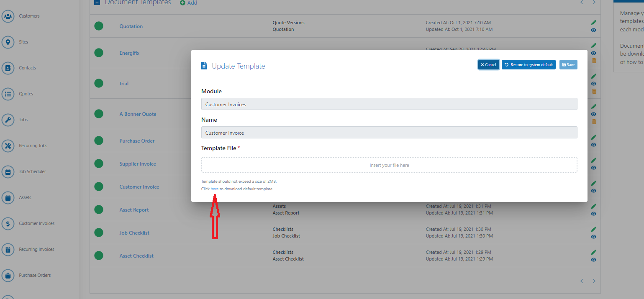Viewport: 644px width, 299px height.
Task: Save the updated template
Action: tap(568, 65)
